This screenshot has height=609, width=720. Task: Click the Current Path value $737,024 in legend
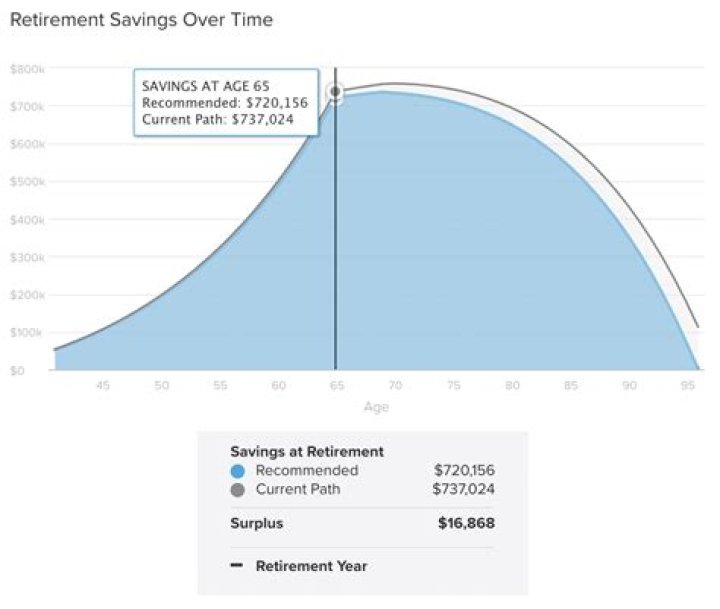pyautogui.click(x=464, y=489)
